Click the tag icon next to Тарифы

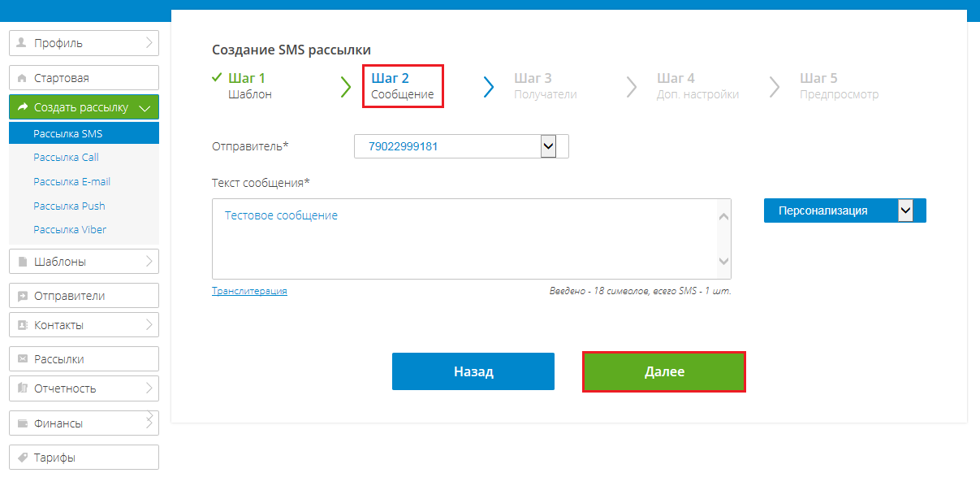click(22, 458)
